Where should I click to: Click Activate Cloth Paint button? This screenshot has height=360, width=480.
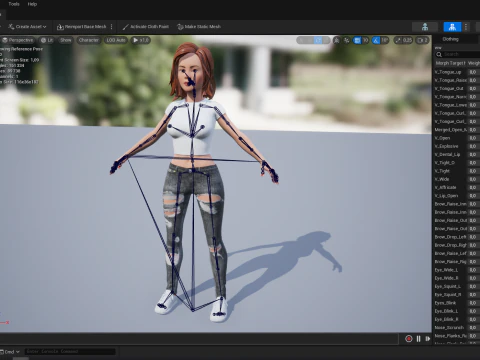[x=146, y=27]
